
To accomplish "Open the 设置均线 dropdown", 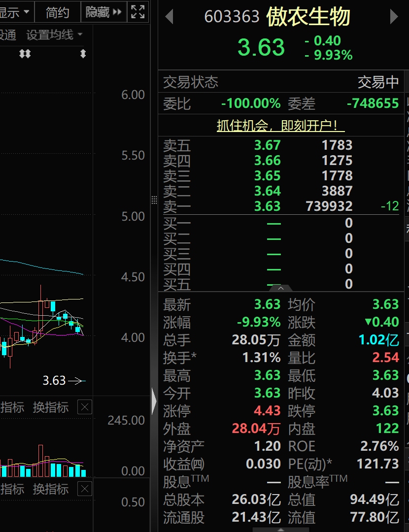I will [54, 34].
